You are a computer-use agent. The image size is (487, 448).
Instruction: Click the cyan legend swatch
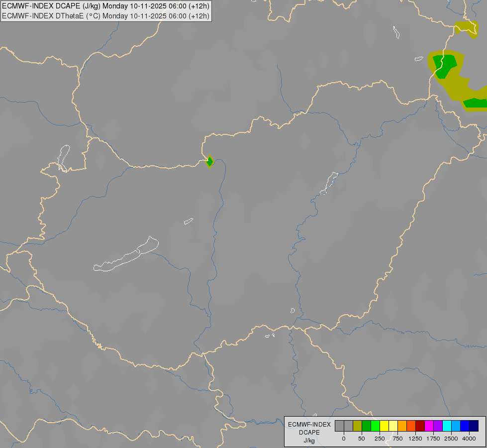[x=447, y=426]
